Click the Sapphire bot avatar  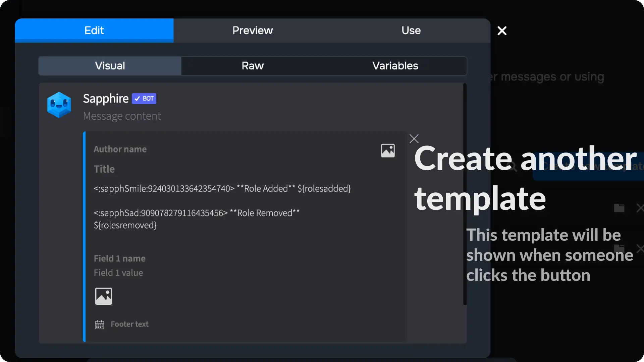coord(59,105)
